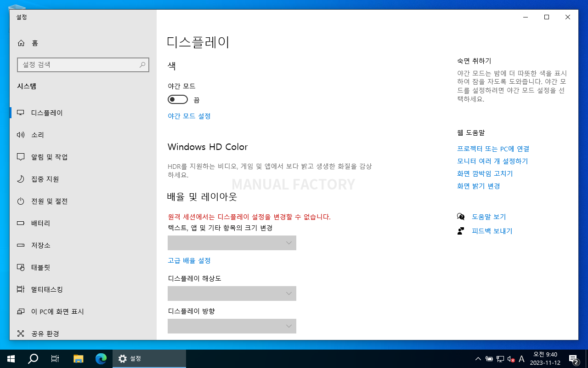
Task: Open the 멀티태스킹 icon
Action: tap(21, 289)
